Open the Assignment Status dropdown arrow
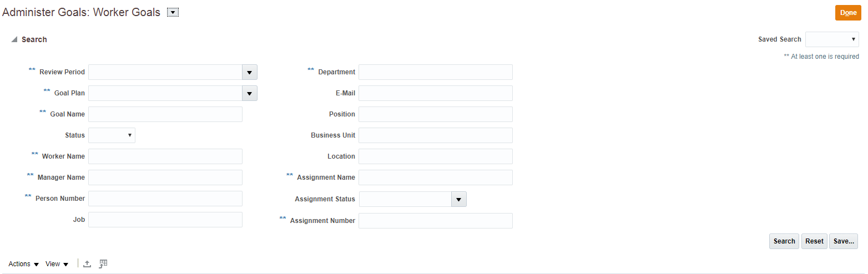 tap(458, 199)
